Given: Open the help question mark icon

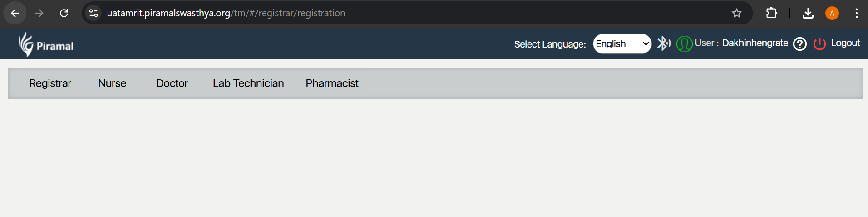Looking at the screenshot, I should tap(799, 44).
